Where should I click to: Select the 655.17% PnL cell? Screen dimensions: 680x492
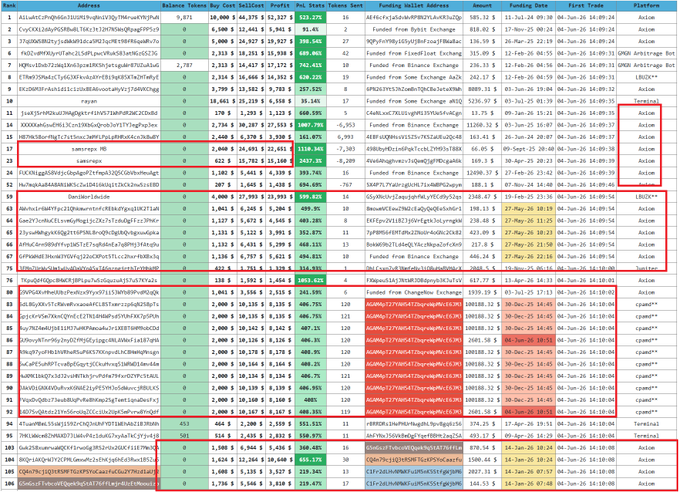pyautogui.click(x=311, y=459)
